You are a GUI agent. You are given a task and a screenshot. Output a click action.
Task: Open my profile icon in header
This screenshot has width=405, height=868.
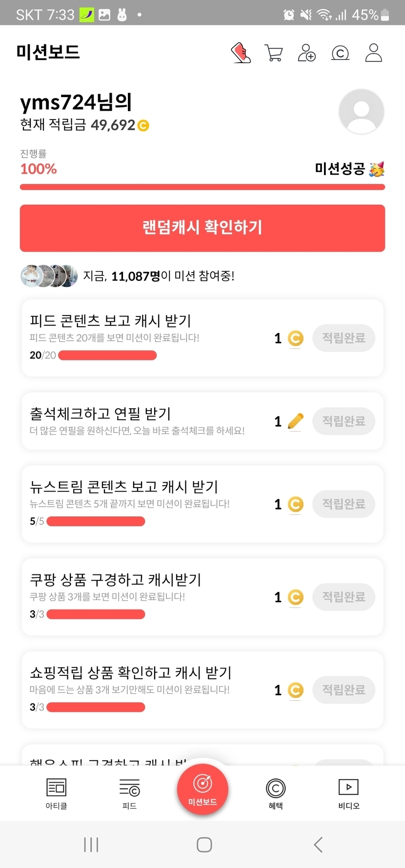373,53
